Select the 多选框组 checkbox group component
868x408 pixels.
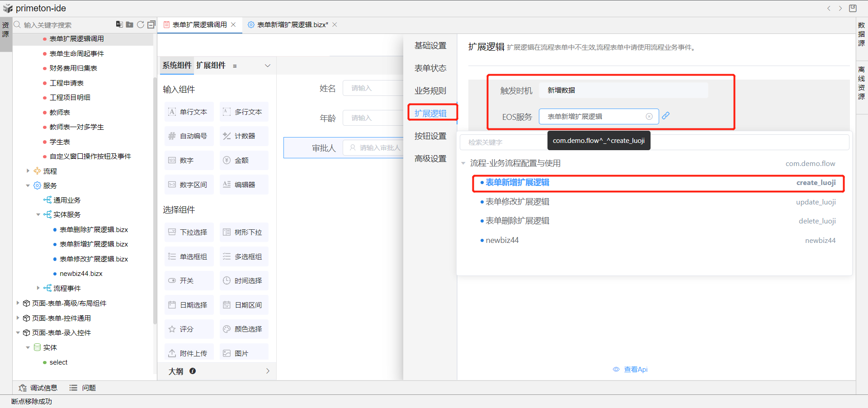(x=244, y=256)
